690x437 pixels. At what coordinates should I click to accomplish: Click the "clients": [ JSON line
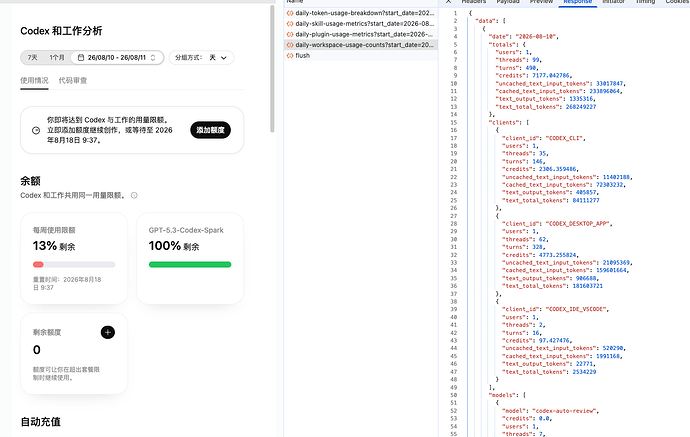509,123
